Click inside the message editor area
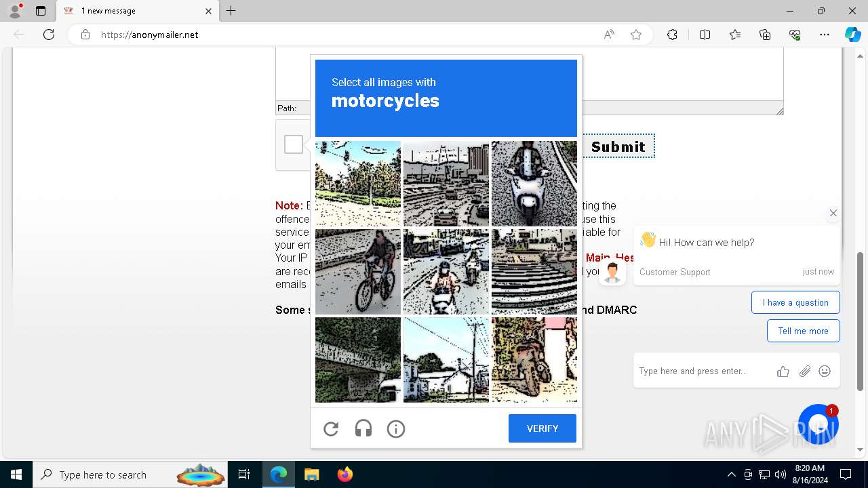The image size is (868, 488). (x=529, y=75)
